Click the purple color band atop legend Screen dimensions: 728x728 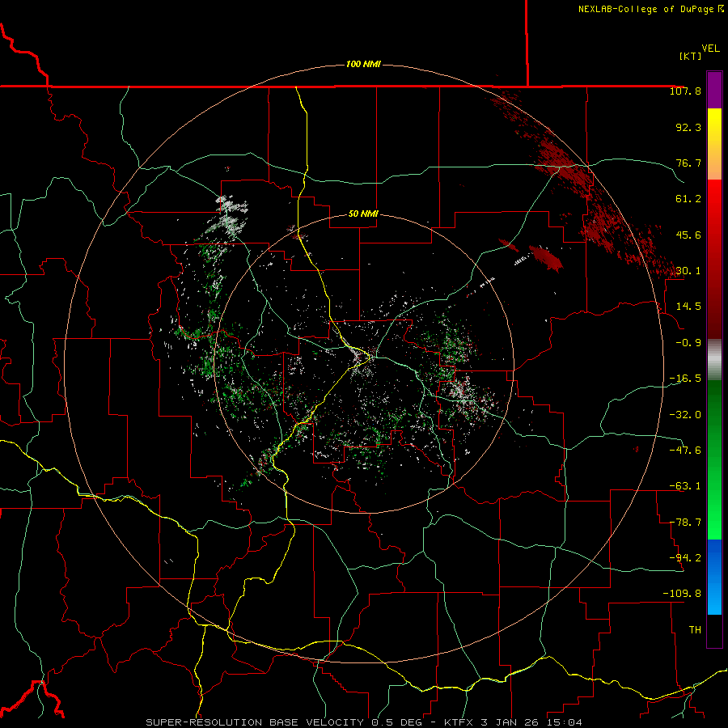tap(714, 91)
